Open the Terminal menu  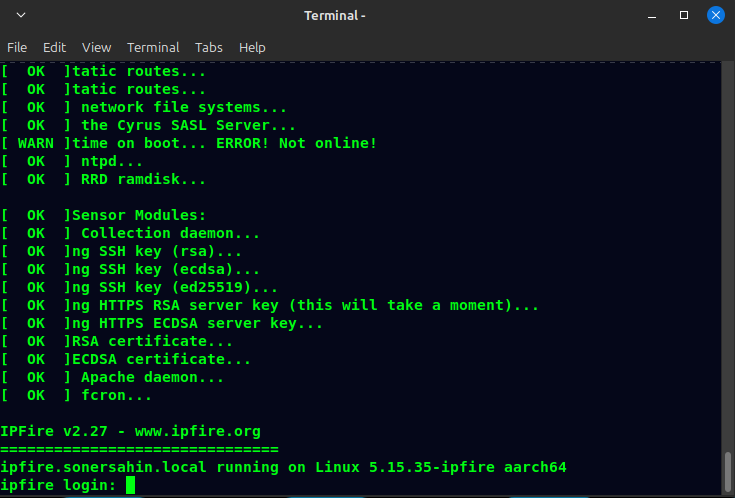point(153,47)
